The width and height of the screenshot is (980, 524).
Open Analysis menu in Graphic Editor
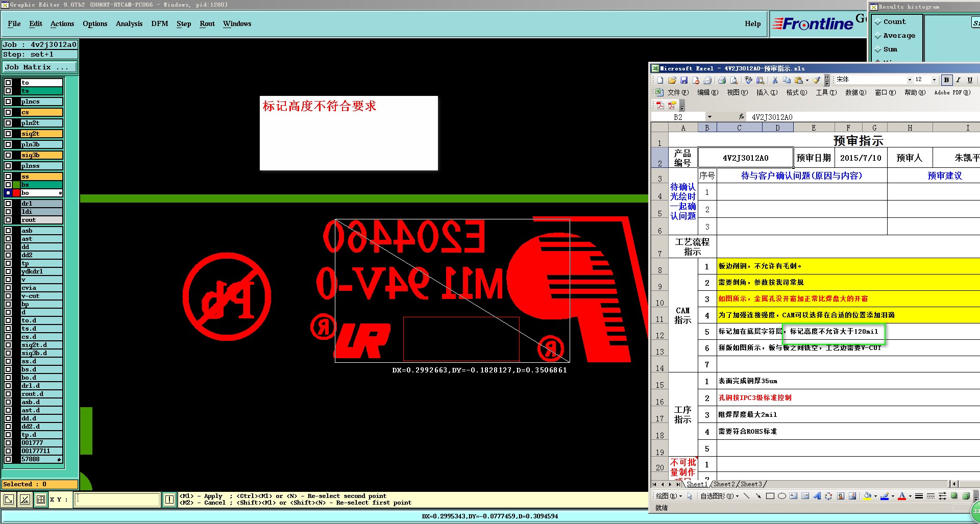pos(129,23)
